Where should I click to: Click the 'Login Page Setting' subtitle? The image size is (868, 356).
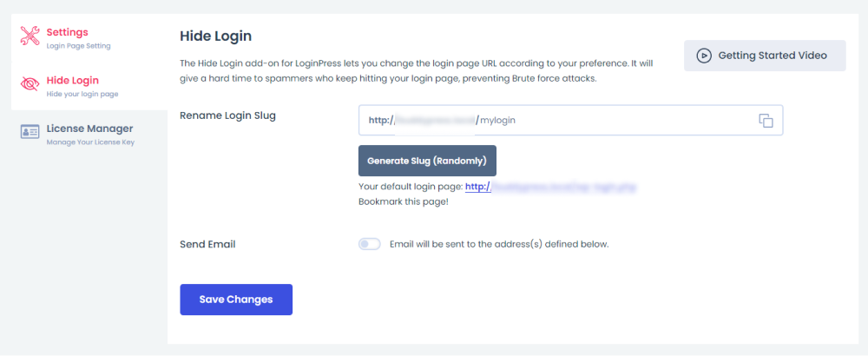(x=79, y=46)
